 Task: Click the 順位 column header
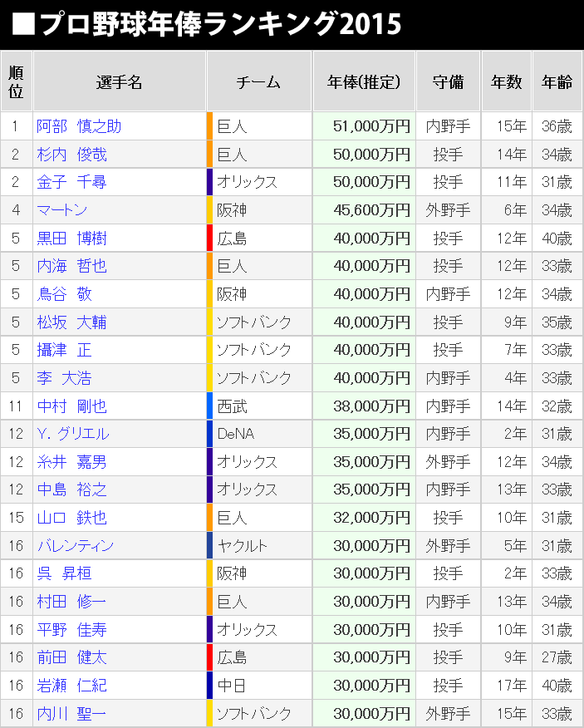pyautogui.click(x=17, y=81)
